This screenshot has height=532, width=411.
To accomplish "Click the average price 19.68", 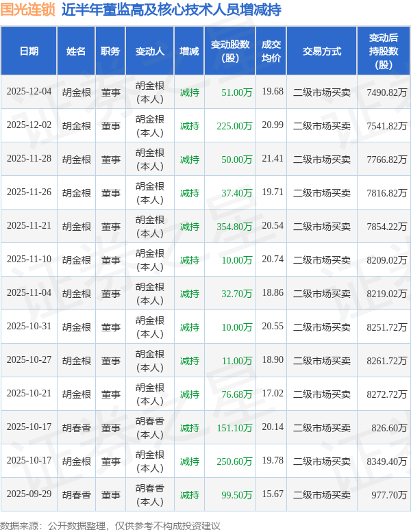I will (x=273, y=91).
